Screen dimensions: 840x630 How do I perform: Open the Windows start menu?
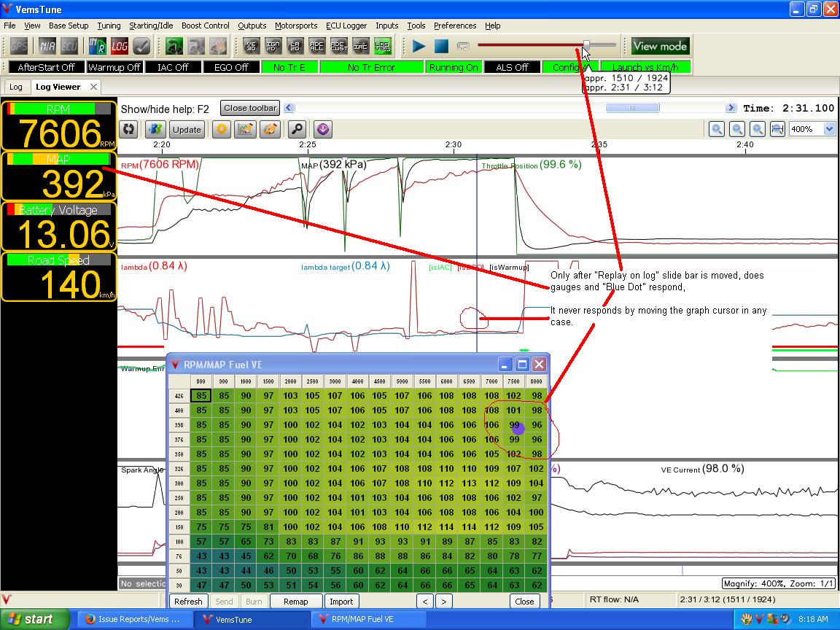(x=35, y=619)
